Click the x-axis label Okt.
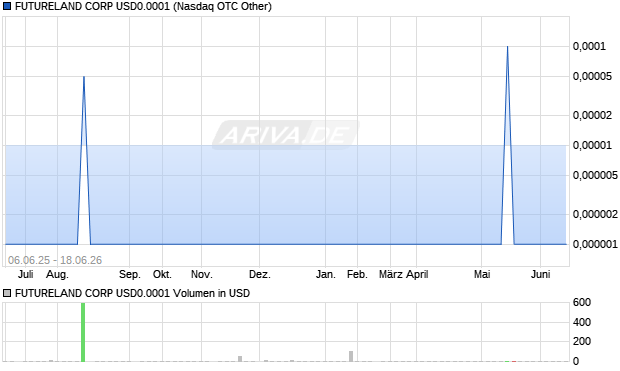 162,274
